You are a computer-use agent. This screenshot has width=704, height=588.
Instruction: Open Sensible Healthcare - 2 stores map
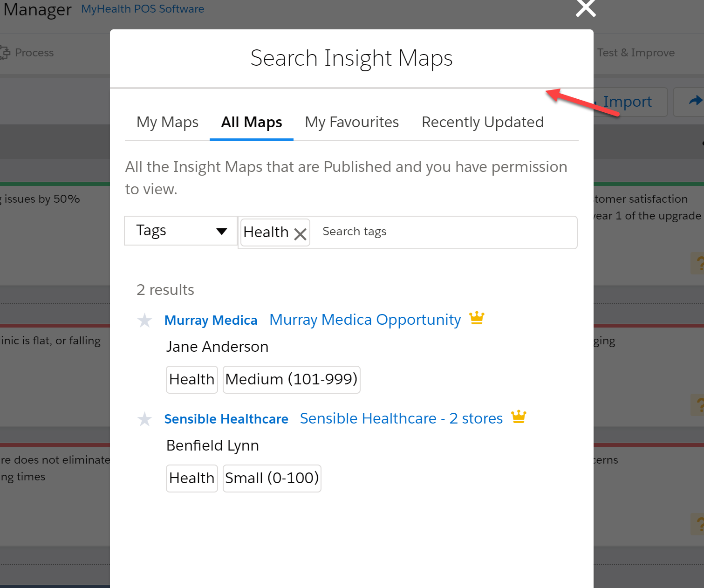401,418
